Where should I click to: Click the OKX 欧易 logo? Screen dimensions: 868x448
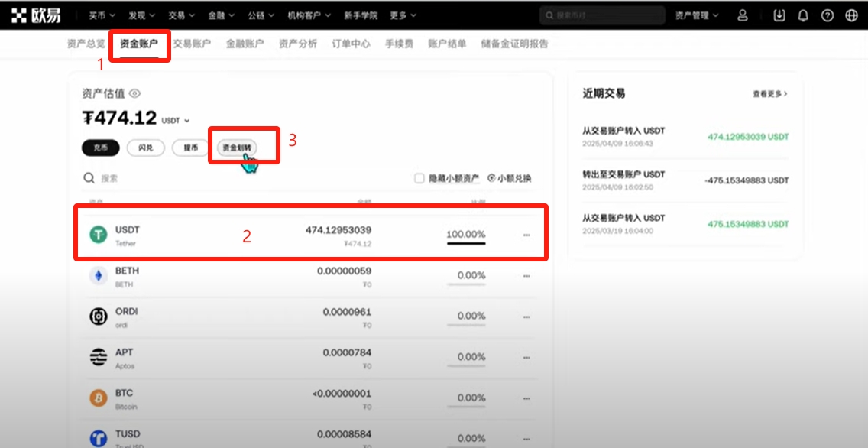[36, 15]
